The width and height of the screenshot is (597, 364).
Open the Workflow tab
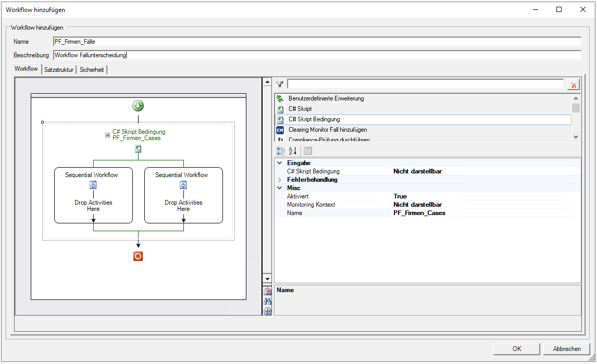click(26, 69)
